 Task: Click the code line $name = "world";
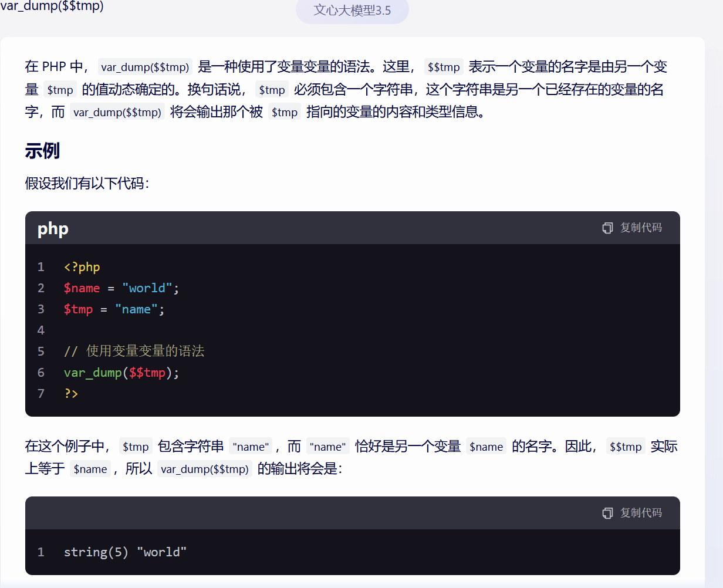(x=121, y=288)
